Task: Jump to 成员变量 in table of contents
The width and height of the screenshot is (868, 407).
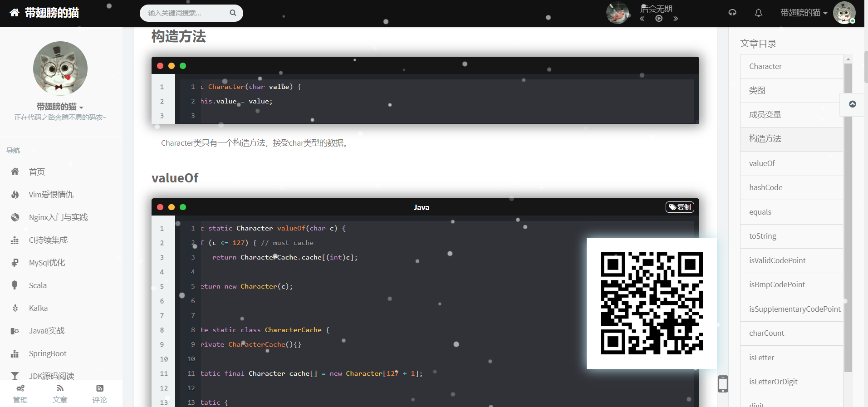Action: click(x=792, y=115)
